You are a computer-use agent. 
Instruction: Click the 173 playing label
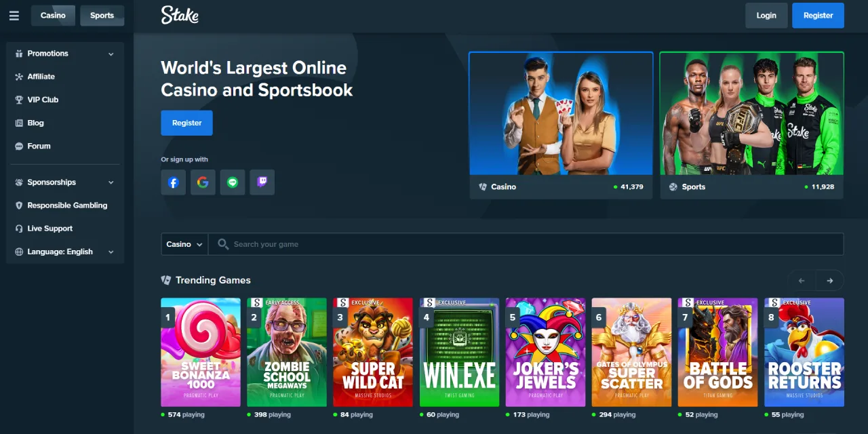click(531, 414)
